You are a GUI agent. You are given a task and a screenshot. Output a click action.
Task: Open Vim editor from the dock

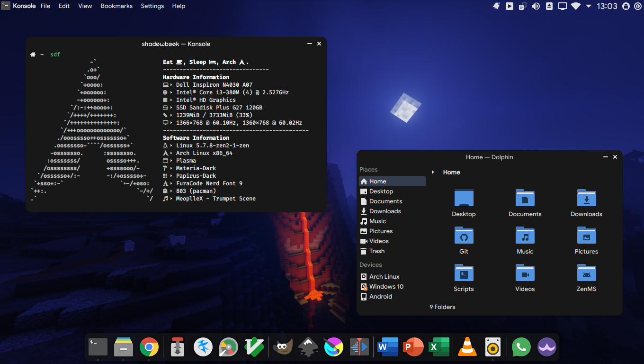254,347
